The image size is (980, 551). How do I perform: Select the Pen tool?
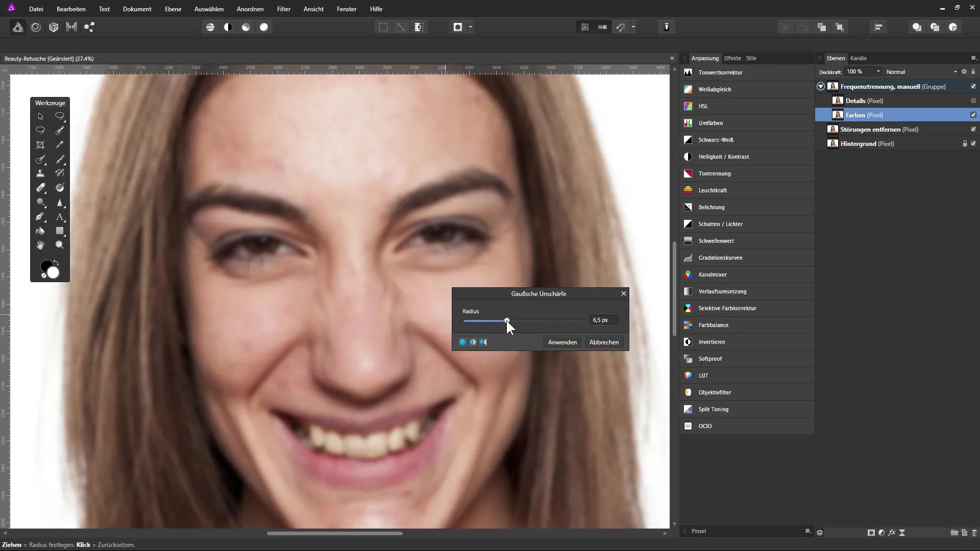[40, 217]
